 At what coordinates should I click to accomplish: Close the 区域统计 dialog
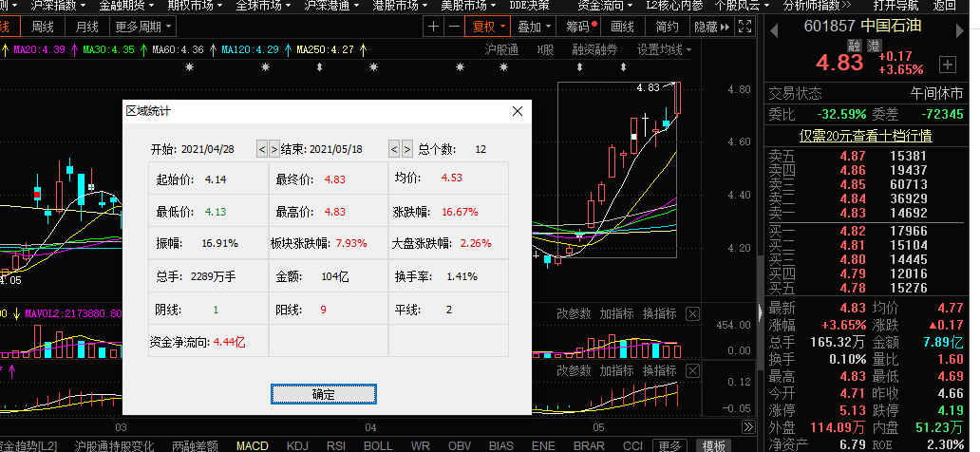click(x=517, y=111)
